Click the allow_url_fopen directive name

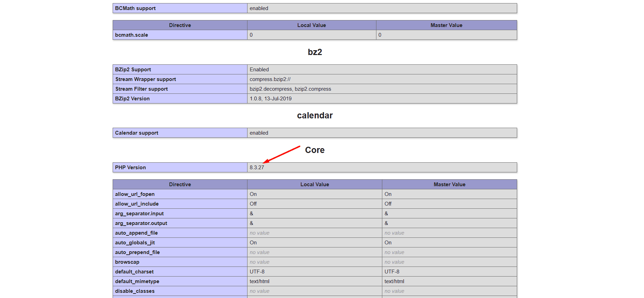point(135,194)
